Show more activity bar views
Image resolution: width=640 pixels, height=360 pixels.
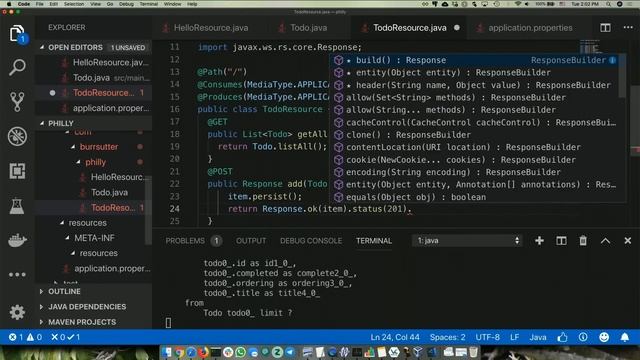(x=17, y=274)
